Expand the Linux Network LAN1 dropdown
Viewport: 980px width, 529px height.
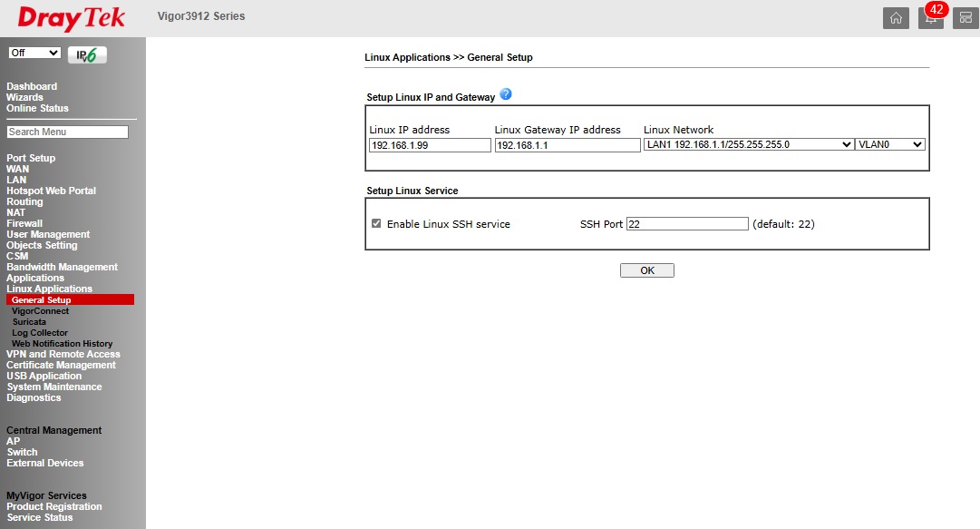click(x=748, y=144)
